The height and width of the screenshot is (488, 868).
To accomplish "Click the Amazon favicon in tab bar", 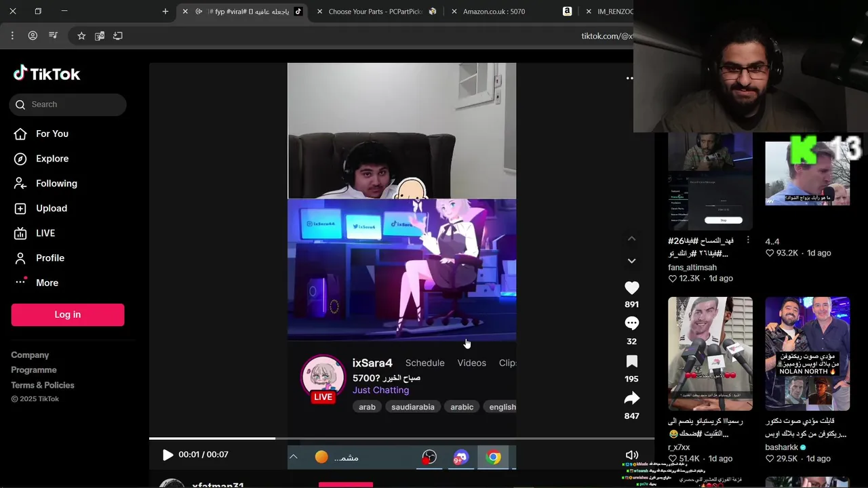I will 567,12.
